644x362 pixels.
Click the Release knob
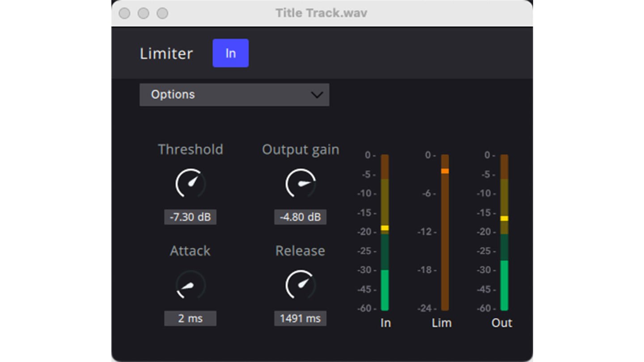click(x=300, y=285)
